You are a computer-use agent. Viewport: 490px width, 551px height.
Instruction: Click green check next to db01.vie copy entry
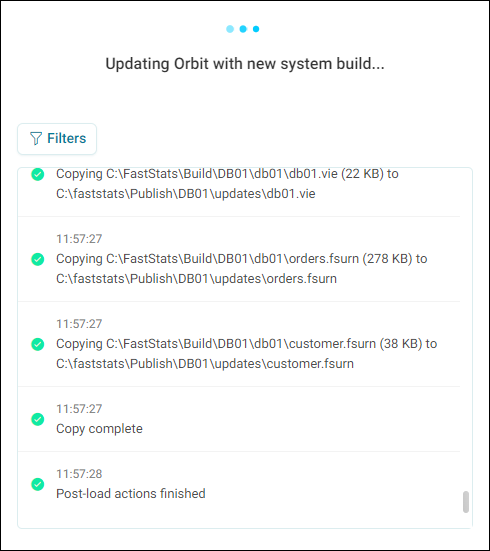click(38, 174)
